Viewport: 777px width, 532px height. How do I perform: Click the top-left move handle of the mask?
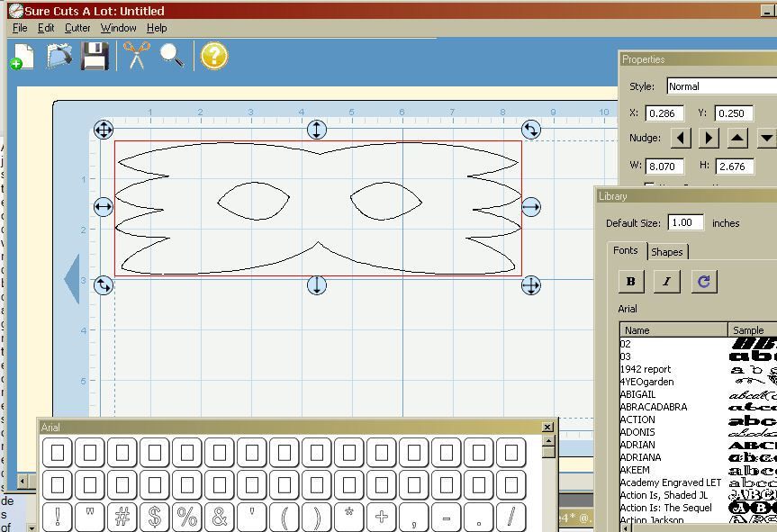[103, 130]
